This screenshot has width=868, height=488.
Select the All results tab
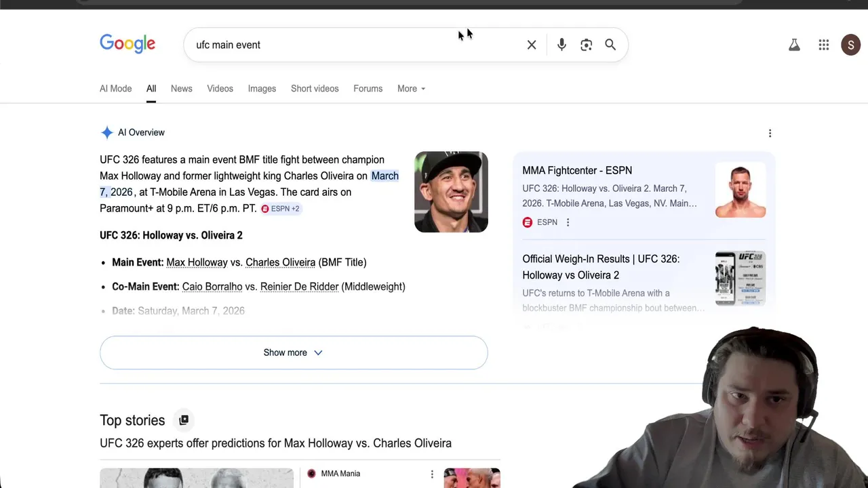[151, 89]
